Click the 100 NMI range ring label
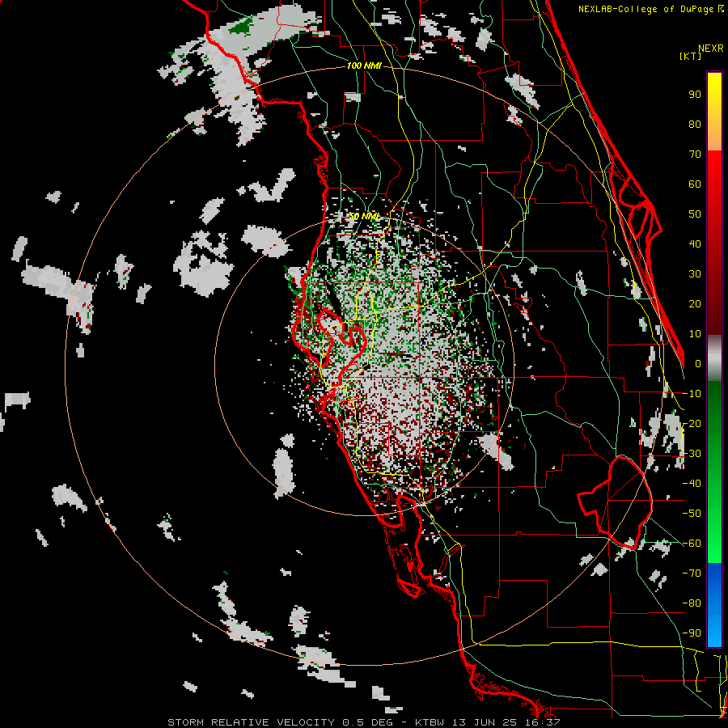This screenshot has width=728, height=728. click(364, 66)
